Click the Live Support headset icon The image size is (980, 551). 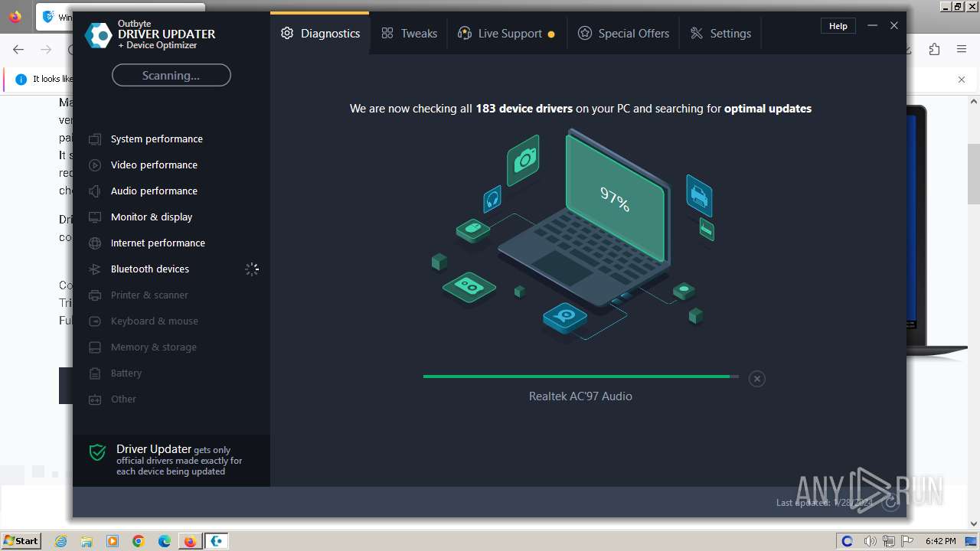tap(464, 34)
